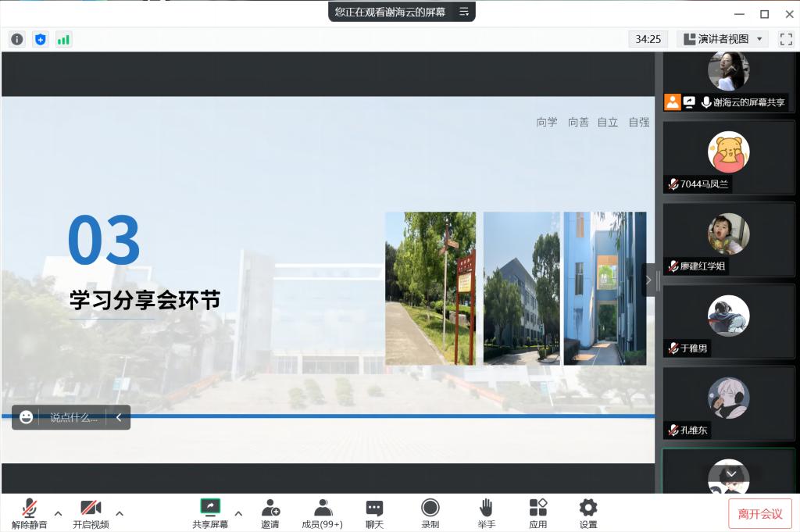This screenshot has height=532, width=800.
Task: Open meeting settings gear
Action: tap(588, 513)
